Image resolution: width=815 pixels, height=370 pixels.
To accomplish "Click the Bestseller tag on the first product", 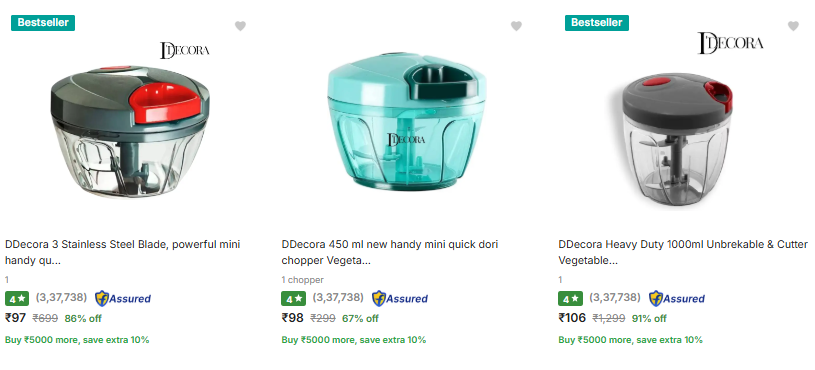I will click(43, 23).
